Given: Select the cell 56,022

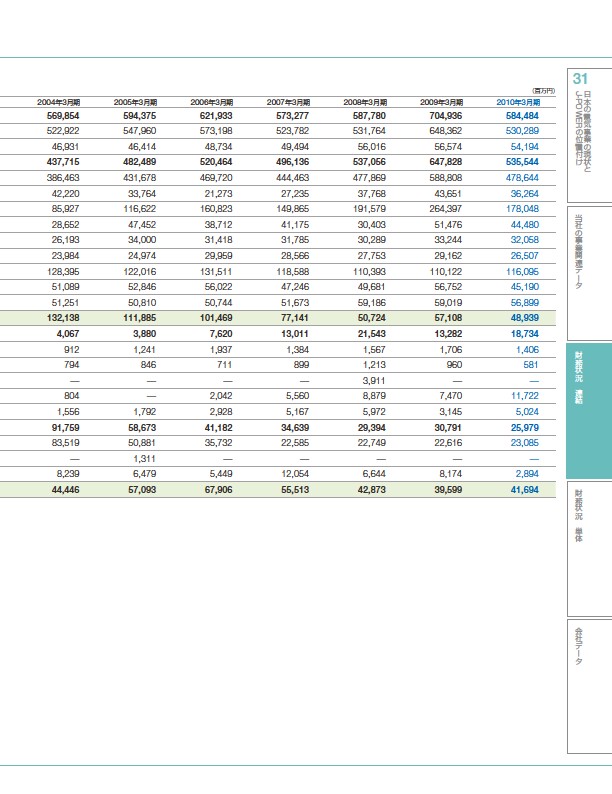Looking at the screenshot, I should (x=219, y=287).
